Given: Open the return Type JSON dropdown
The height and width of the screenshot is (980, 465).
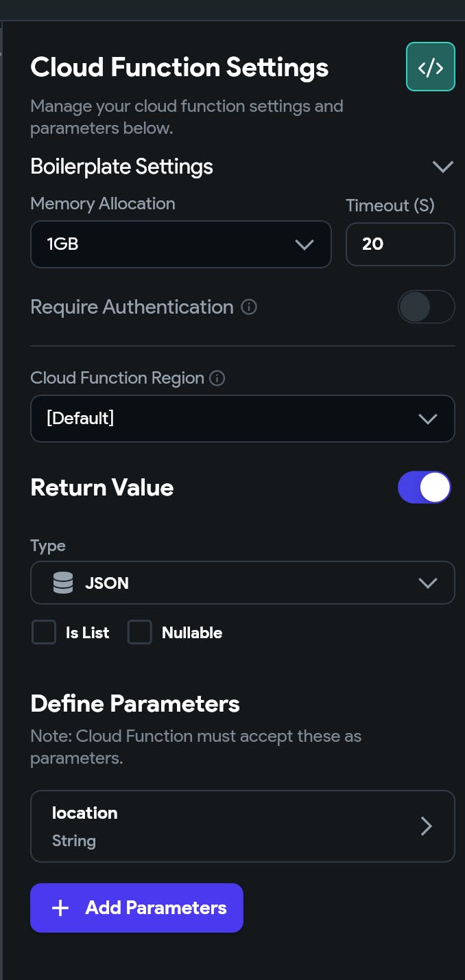Looking at the screenshot, I should click(243, 583).
